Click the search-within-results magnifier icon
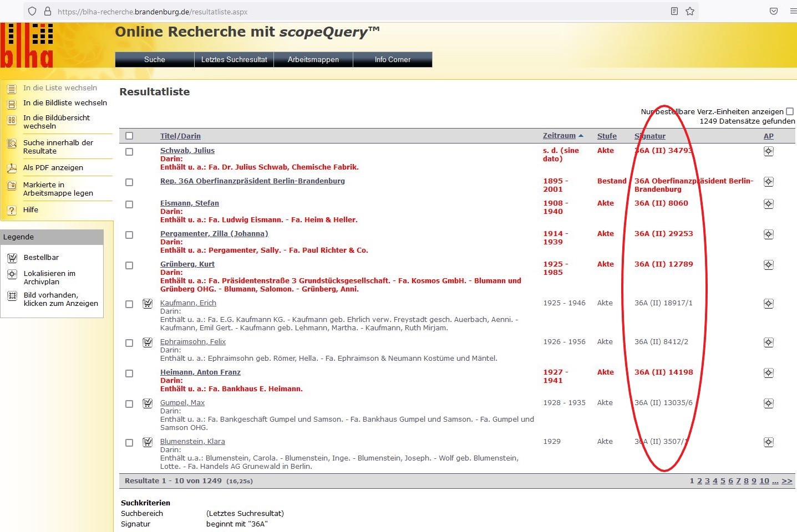Viewport: 797px width, 532px height. click(12, 144)
